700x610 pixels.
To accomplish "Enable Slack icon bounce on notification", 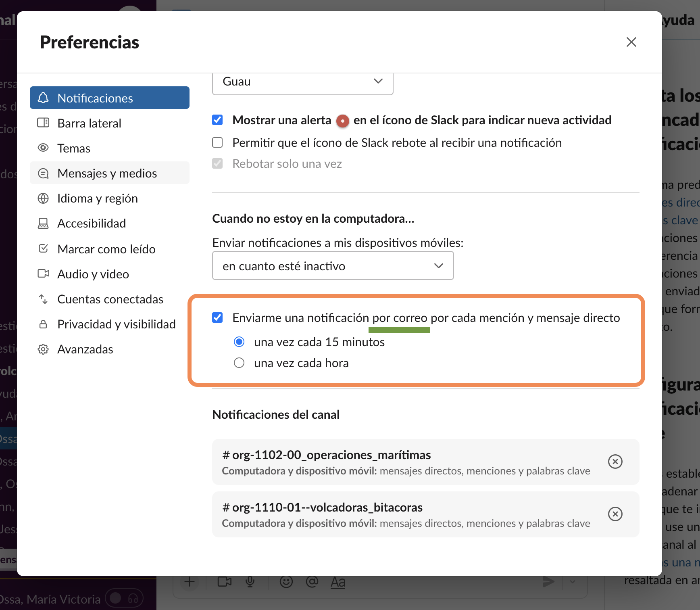I will pos(217,142).
